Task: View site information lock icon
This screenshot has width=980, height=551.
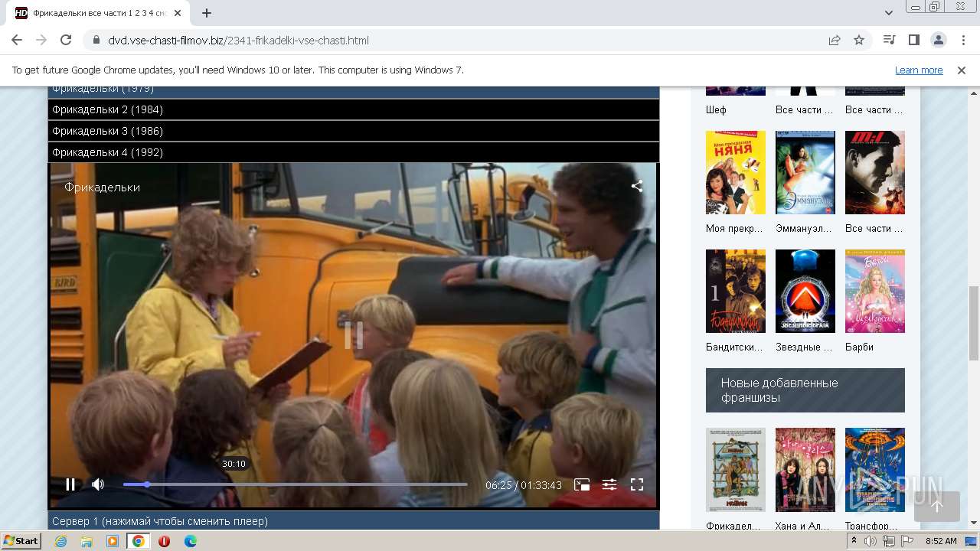Action: pyautogui.click(x=96, y=40)
